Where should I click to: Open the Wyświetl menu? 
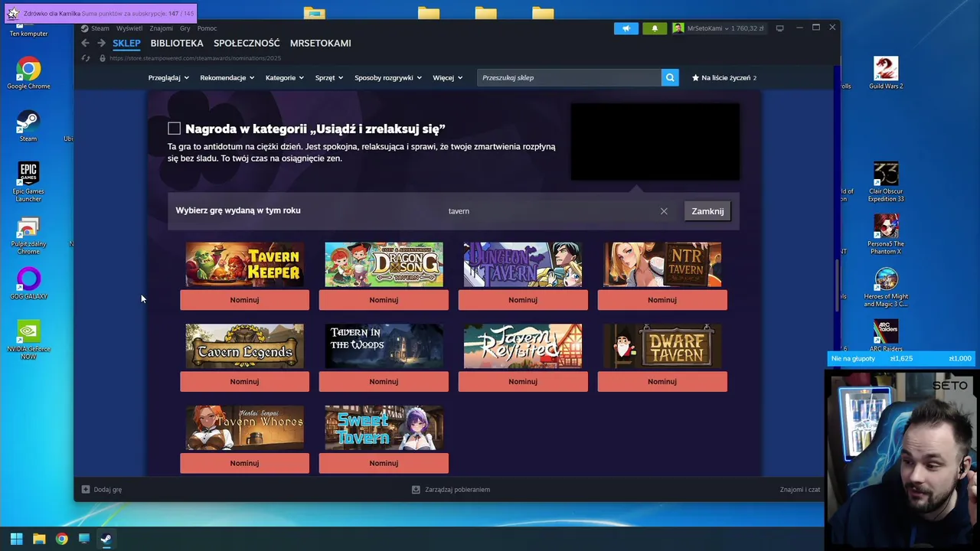[129, 28]
